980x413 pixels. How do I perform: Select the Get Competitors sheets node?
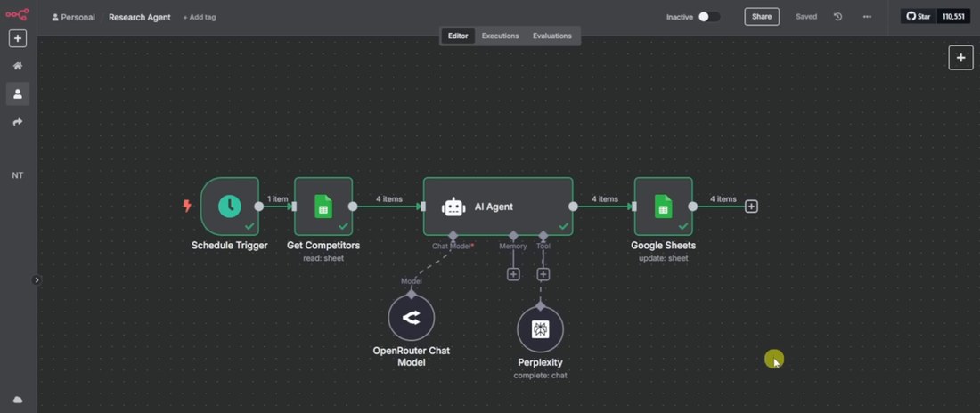(323, 206)
